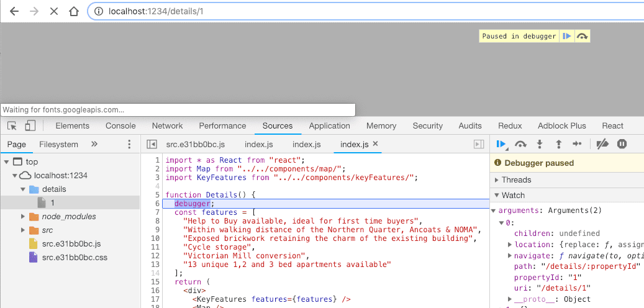
Task: Open the Audits tab
Action: click(470, 125)
